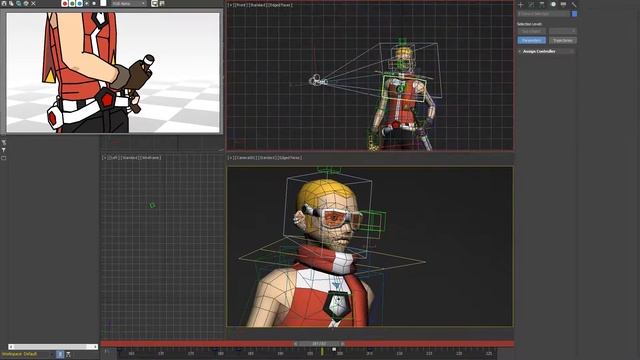640x360 pixels.
Task: Click the print image icon in the render window
Action: (x=26, y=3)
